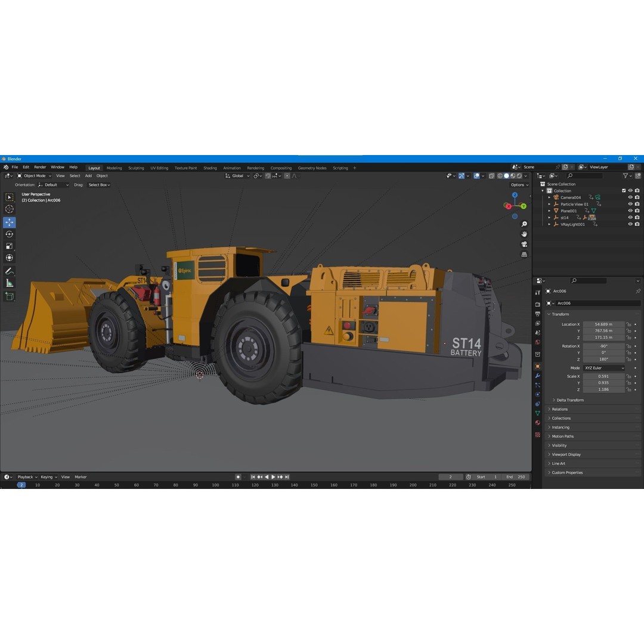Expand the Delta Transform section
This screenshot has width=644, height=644.
(x=568, y=400)
